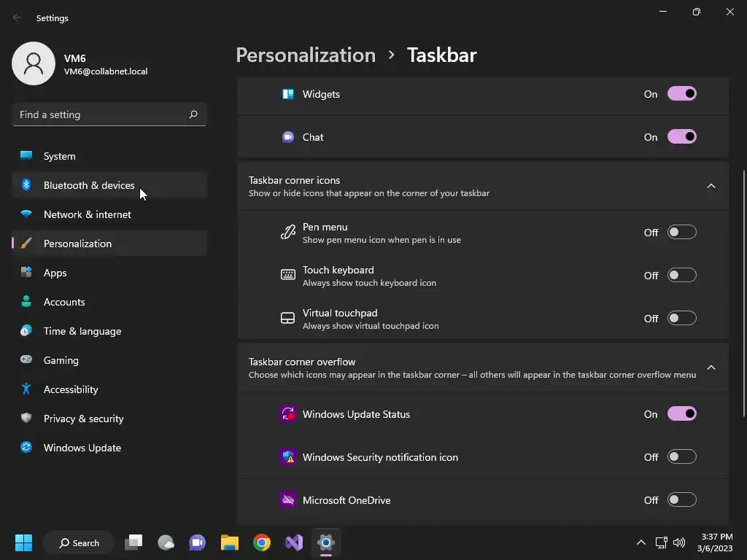Enable the Touch keyboard toggle

(682, 275)
